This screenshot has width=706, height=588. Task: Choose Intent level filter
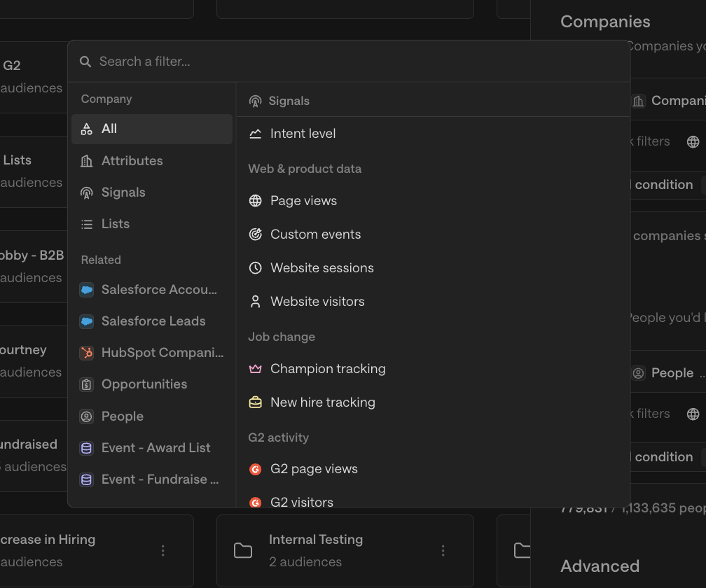[433, 134]
